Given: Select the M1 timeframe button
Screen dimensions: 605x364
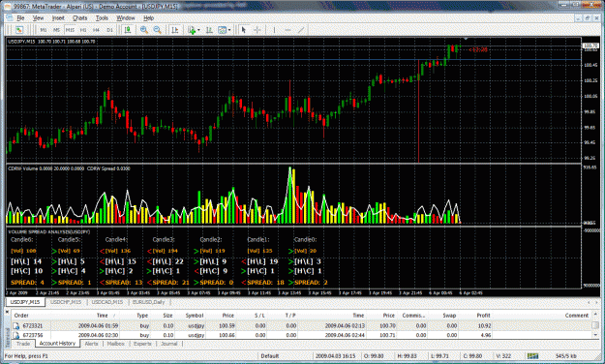Looking at the screenshot, I should 44,30.
